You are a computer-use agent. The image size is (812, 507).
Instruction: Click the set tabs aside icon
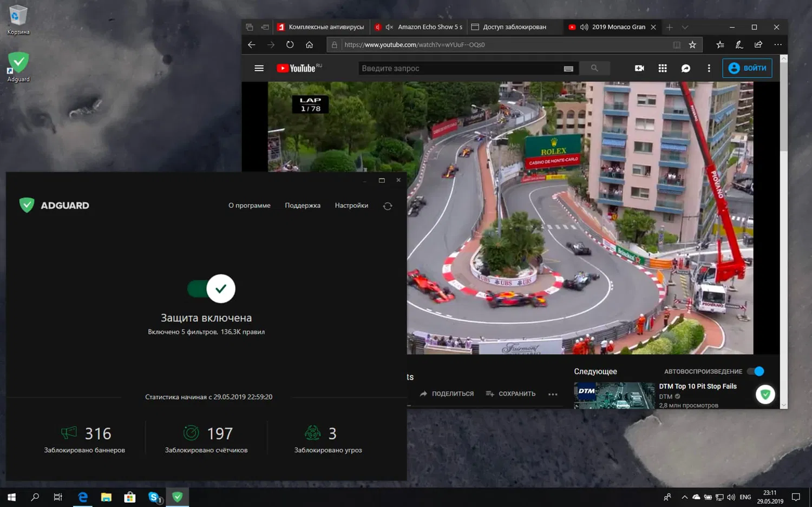click(x=265, y=27)
